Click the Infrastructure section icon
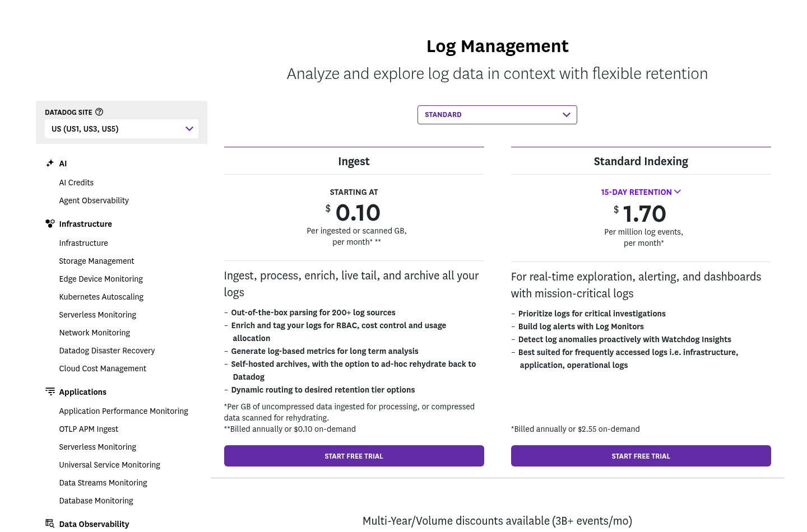The image size is (807, 532). pyautogui.click(x=50, y=223)
